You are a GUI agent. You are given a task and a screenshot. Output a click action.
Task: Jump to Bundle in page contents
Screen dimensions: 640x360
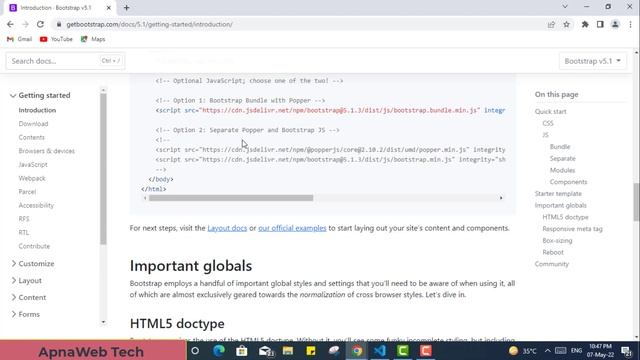[x=560, y=147]
